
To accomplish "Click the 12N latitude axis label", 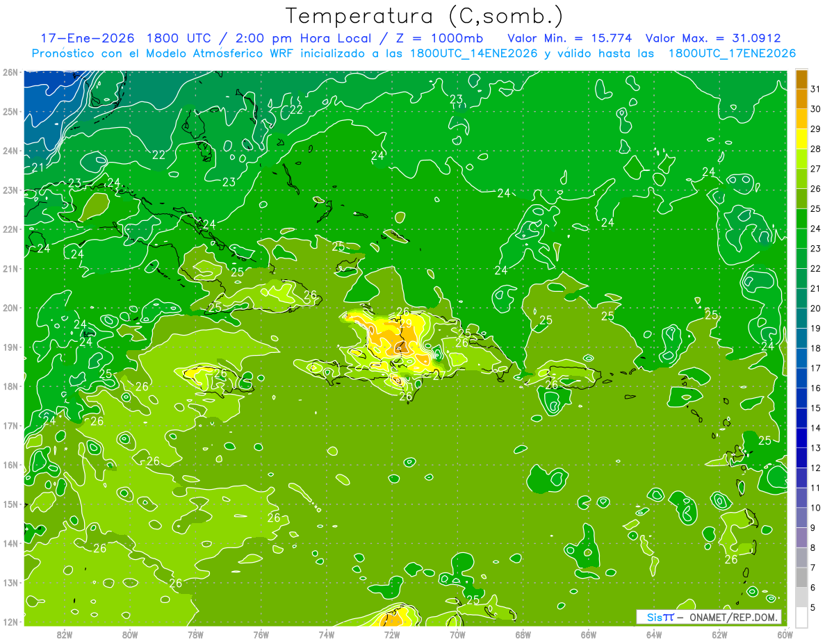I will (10, 622).
